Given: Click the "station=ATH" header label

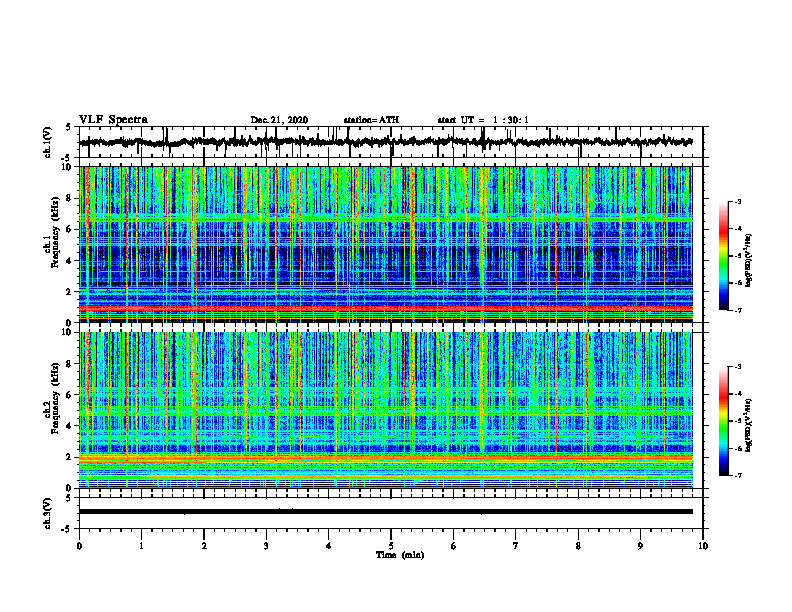Looking at the screenshot, I should click(371, 120).
